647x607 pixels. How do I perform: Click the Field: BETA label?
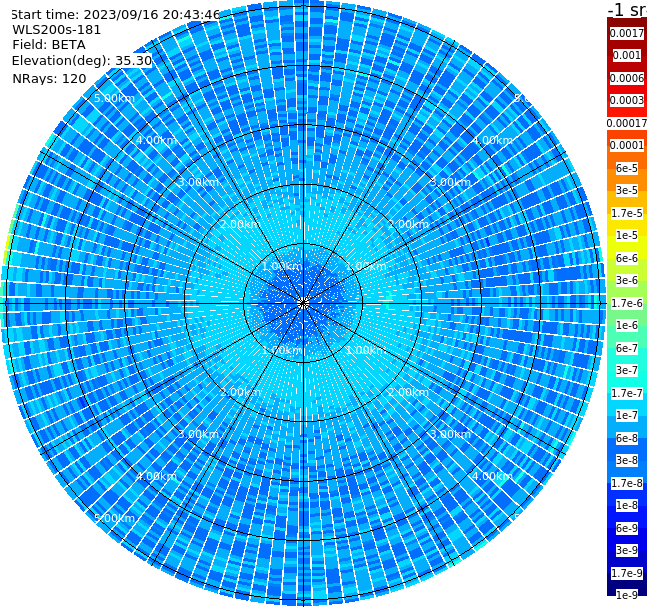click(x=49, y=45)
